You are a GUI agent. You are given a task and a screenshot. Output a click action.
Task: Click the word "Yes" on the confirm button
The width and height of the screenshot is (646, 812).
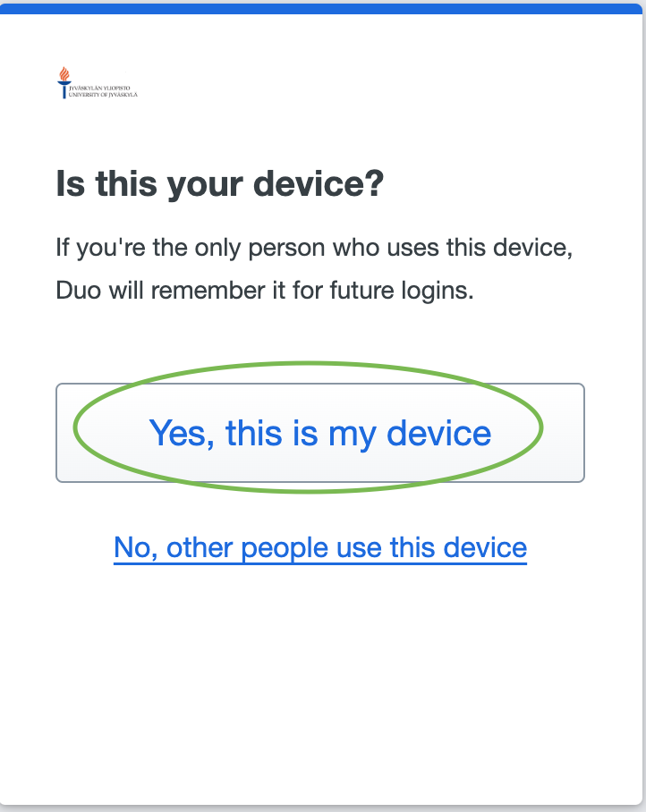tap(181, 433)
